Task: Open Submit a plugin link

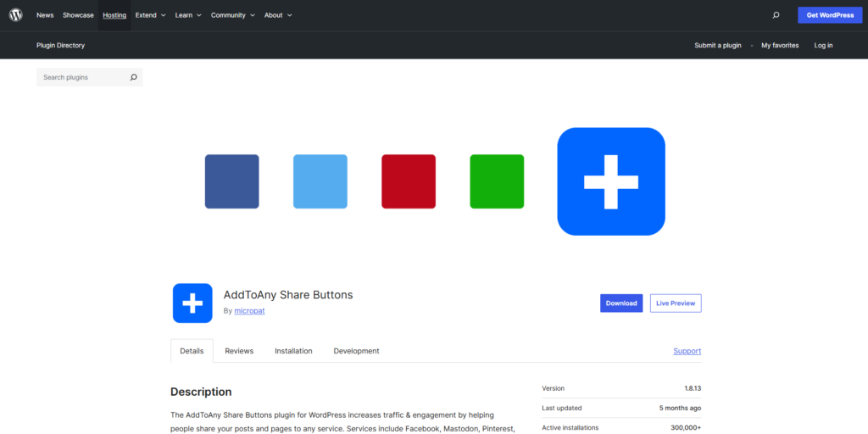Action: [717, 46]
